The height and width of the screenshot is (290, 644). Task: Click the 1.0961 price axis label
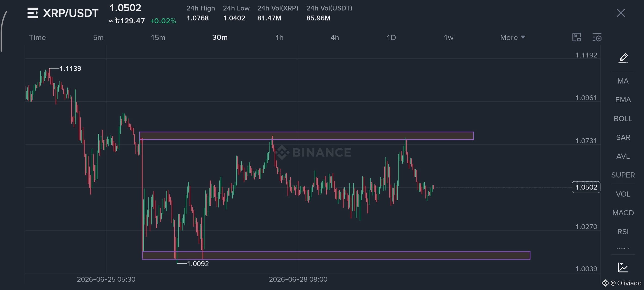click(586, 98)
